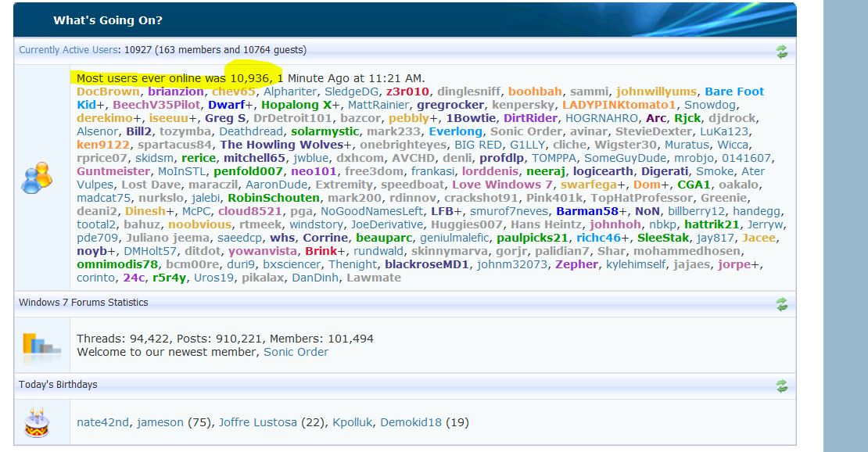Open SledgeDG's profile

352,91
